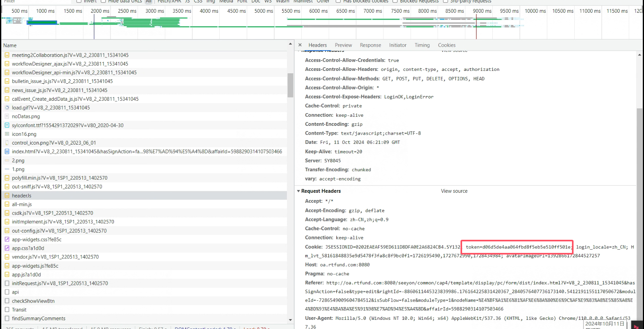Enable the Blocked Requests checkbox
The height and width of the screenshot is (329, 644).
(395, 1)
